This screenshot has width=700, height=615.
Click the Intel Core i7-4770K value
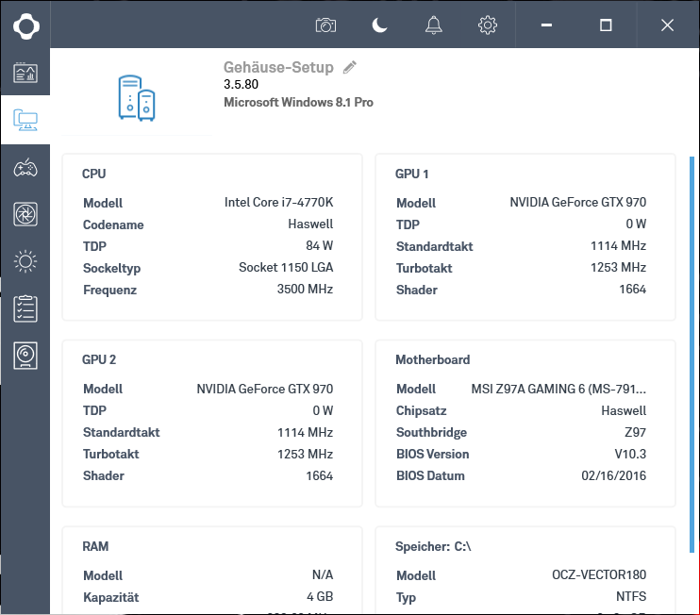click(x=278, y=202)
